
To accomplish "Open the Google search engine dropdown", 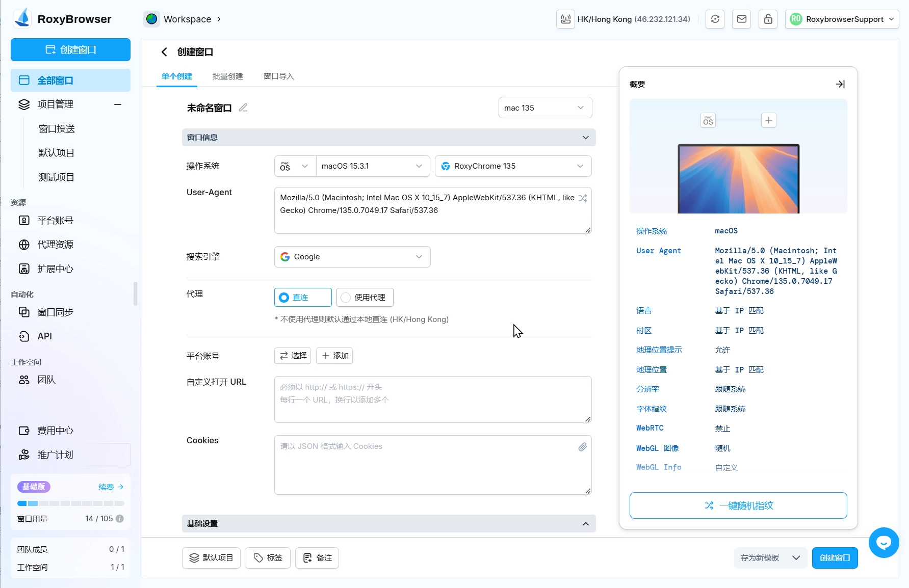I will click(352, 257).
